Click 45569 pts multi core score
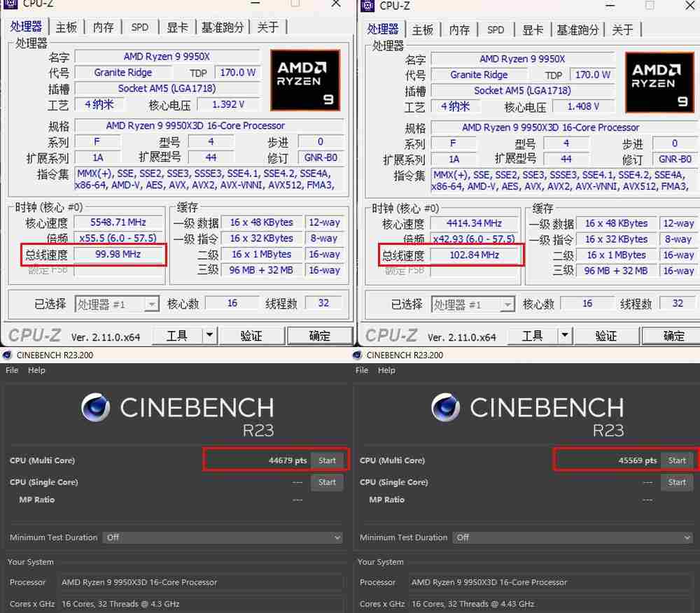 638,460
